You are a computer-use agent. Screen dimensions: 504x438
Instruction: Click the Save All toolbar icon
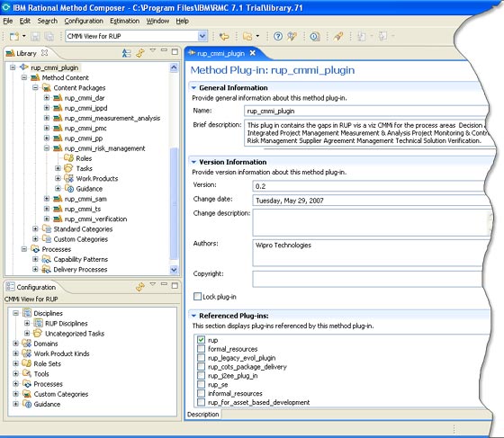coord(49,36)
